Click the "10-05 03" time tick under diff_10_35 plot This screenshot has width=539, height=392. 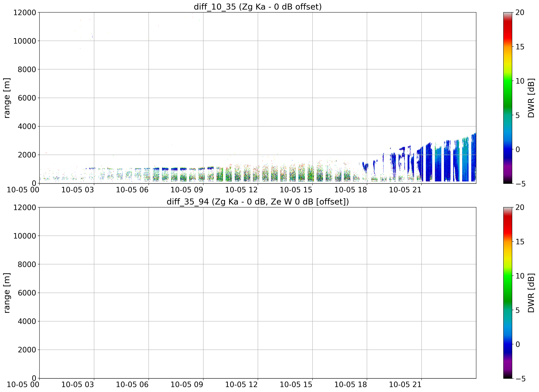click(78, 190)
